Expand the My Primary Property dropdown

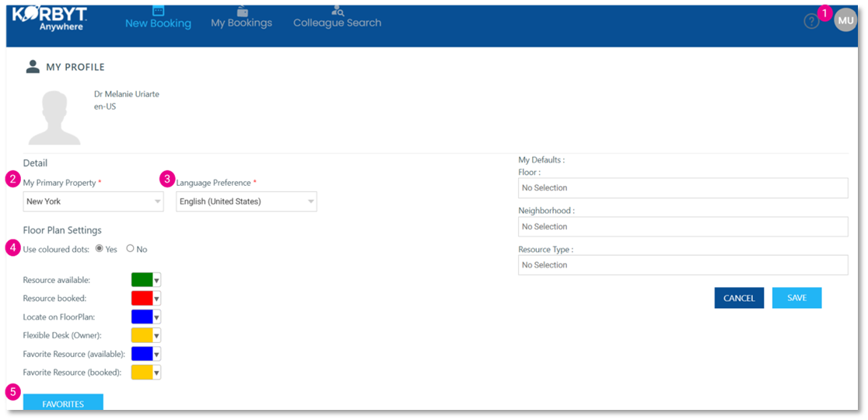(x=93, y=201)
